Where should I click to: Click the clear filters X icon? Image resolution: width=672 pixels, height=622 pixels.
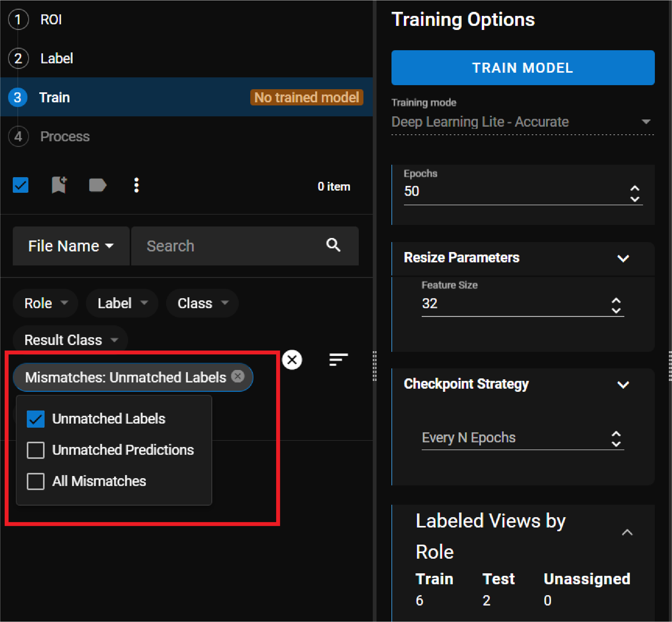(x=292, y=360)
